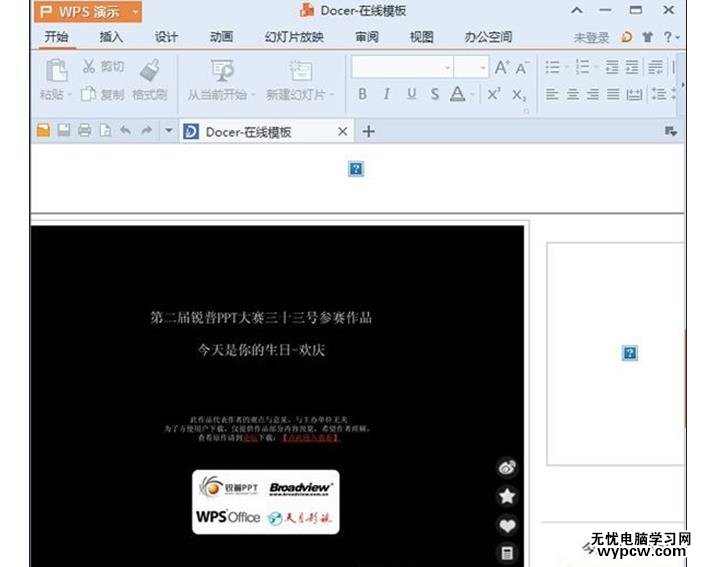Click the increase font size icon
This screenshot has width=702, height=567.
point(501,68)
